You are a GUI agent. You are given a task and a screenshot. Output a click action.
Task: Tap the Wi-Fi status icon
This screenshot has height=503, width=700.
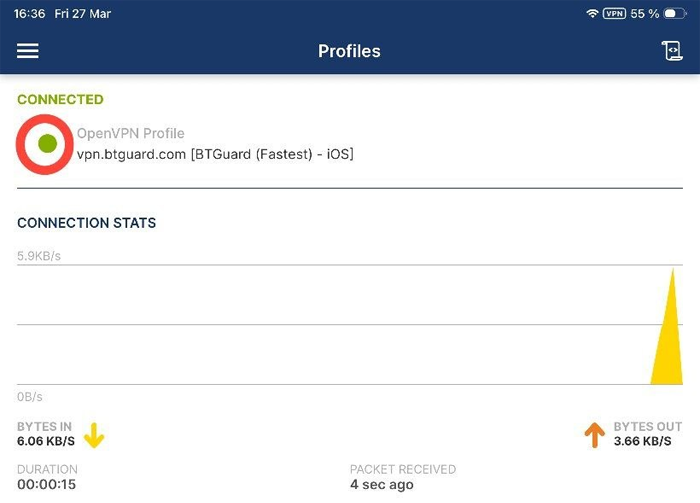[592, 14]
